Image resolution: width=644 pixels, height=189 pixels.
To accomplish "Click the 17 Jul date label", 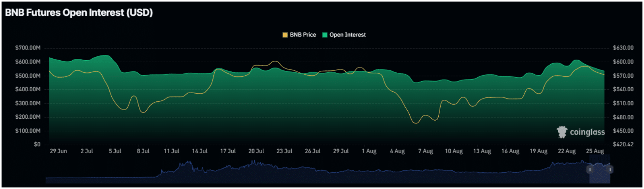I will 228,151.
